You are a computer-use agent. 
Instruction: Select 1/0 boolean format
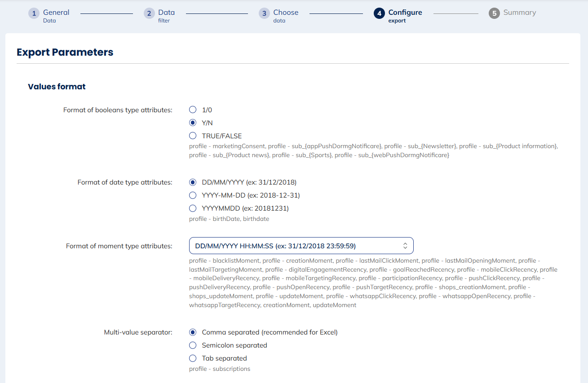coord(193,110)
